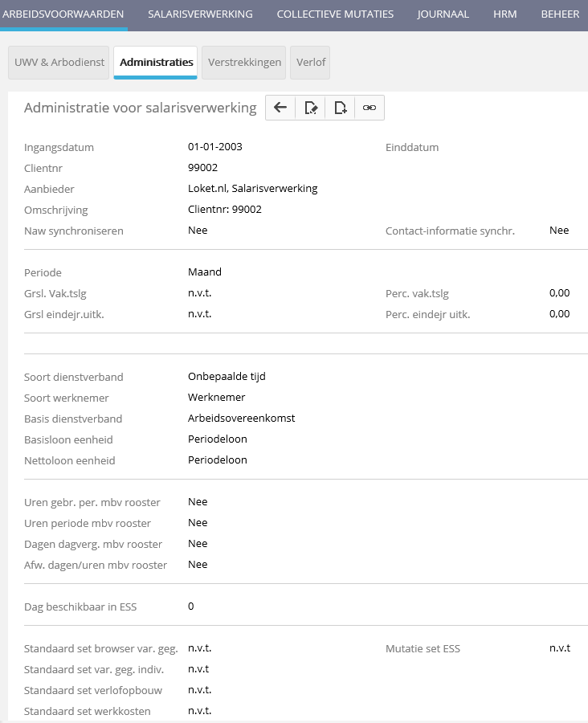Click the Aanbieder value Loket.nl, Salarisverwerking
The image size is (588, 723).
[252, 189]
